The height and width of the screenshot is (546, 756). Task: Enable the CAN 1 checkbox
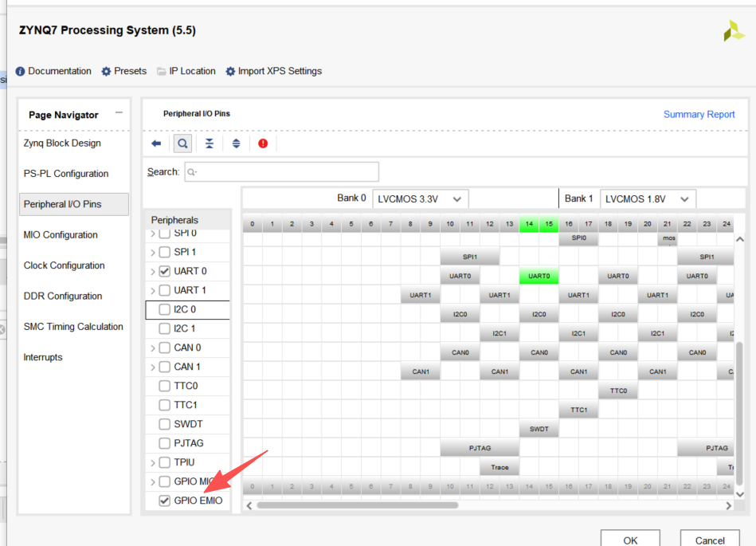click(164, 367)
